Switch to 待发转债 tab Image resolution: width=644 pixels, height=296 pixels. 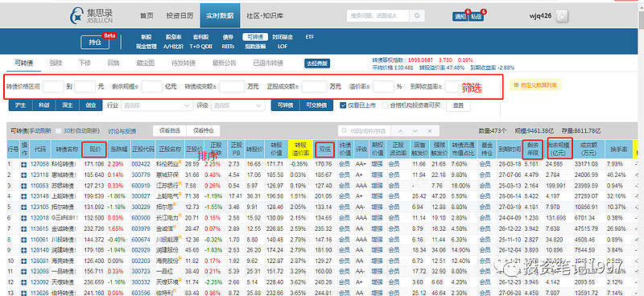[x=184, y=64]
